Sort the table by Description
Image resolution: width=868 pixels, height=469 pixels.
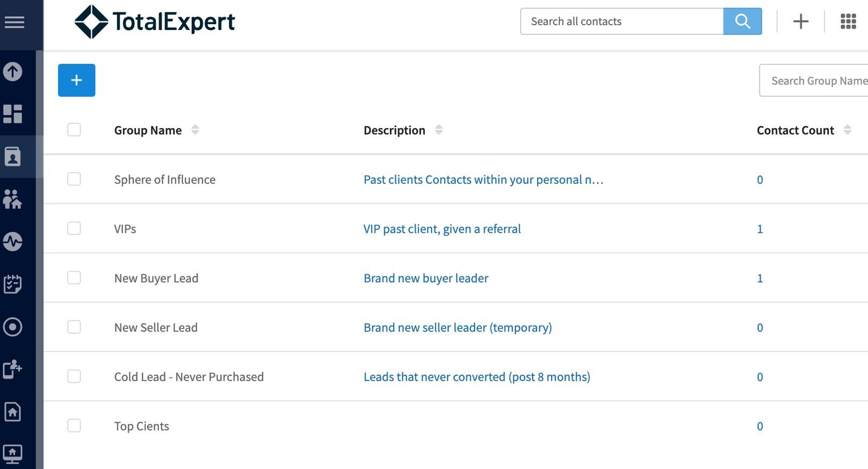coord(439,130)
